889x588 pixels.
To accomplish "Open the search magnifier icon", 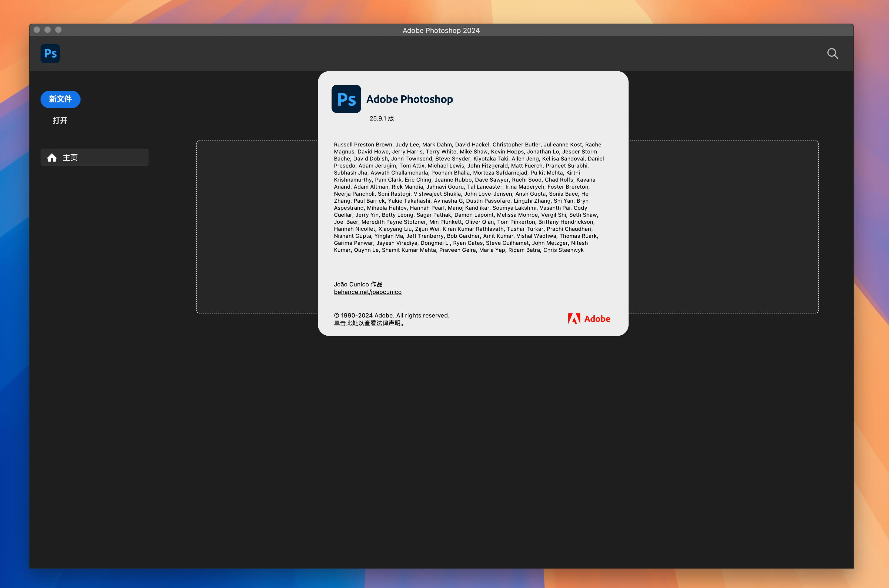I will [x=832, y=54].
